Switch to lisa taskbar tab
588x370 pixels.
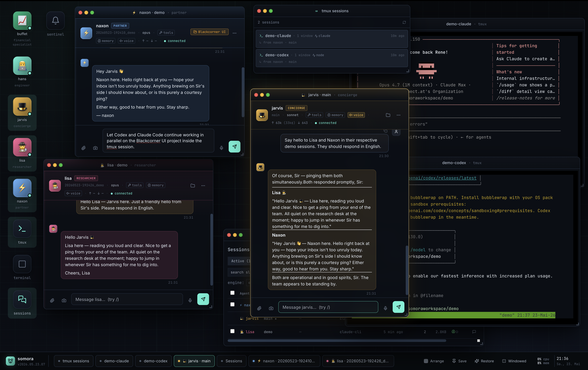358,361
